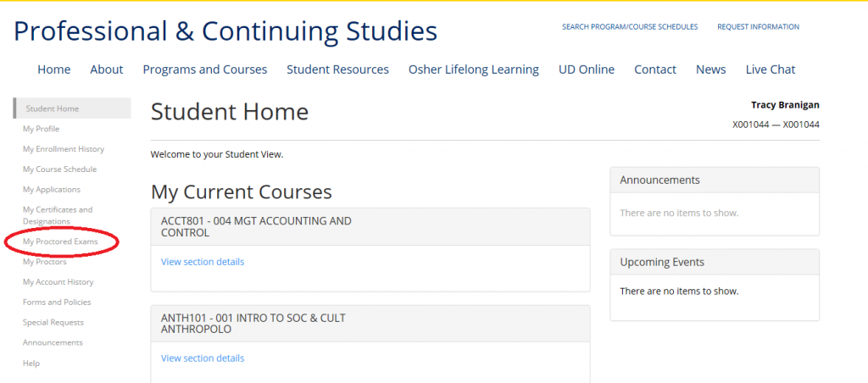The image size is (868, 383).
Task: View section details for ACCT801 course
Action: coord(203,262)
